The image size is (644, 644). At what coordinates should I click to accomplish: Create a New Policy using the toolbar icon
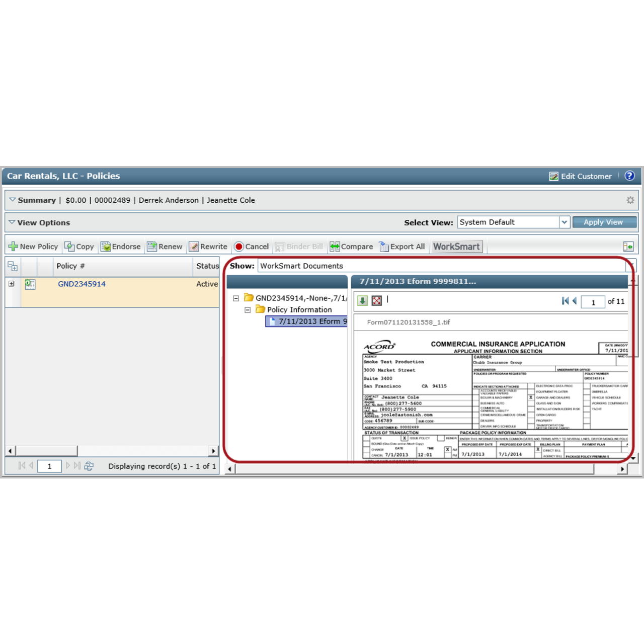pos(33,247)
